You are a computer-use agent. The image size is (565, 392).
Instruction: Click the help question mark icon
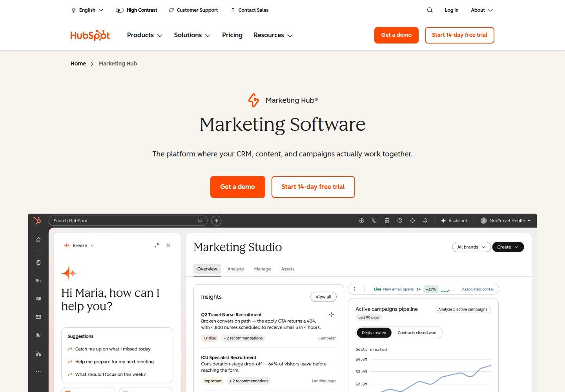[400, 221]
